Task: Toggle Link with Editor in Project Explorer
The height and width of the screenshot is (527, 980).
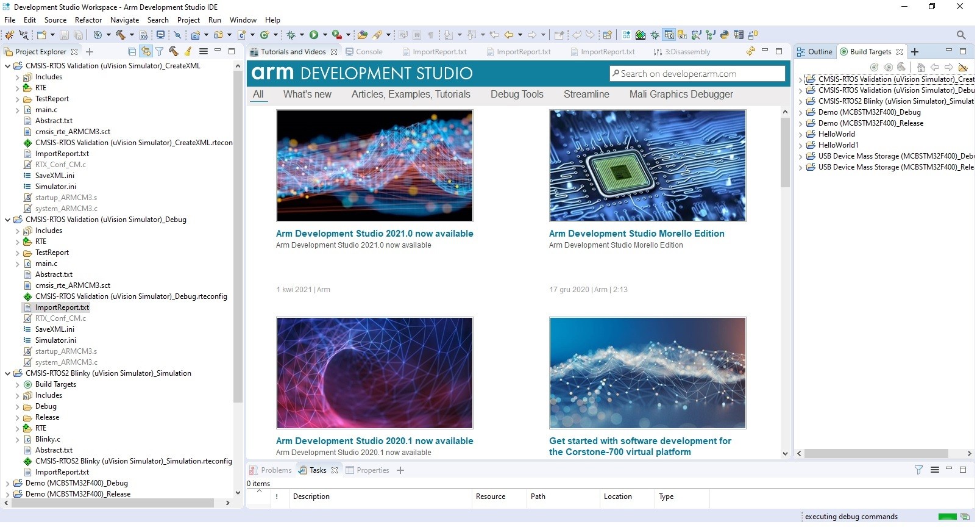Action: tap(146, 52)
